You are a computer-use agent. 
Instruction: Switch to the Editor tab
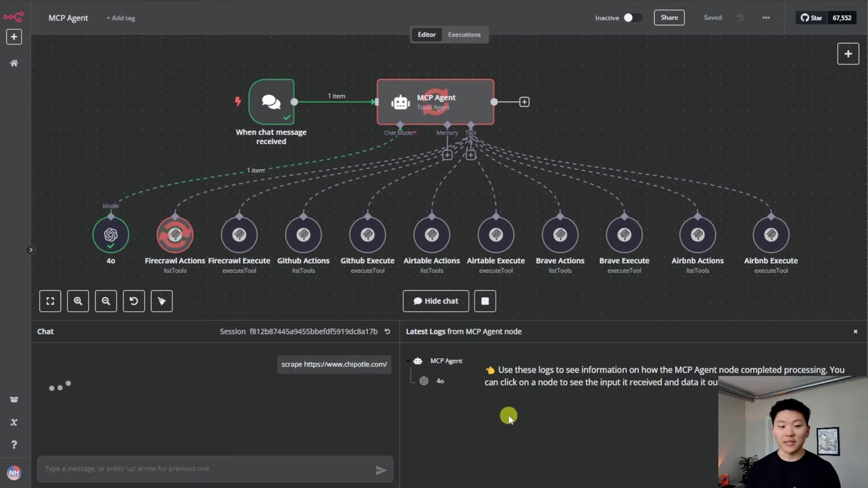427,34
